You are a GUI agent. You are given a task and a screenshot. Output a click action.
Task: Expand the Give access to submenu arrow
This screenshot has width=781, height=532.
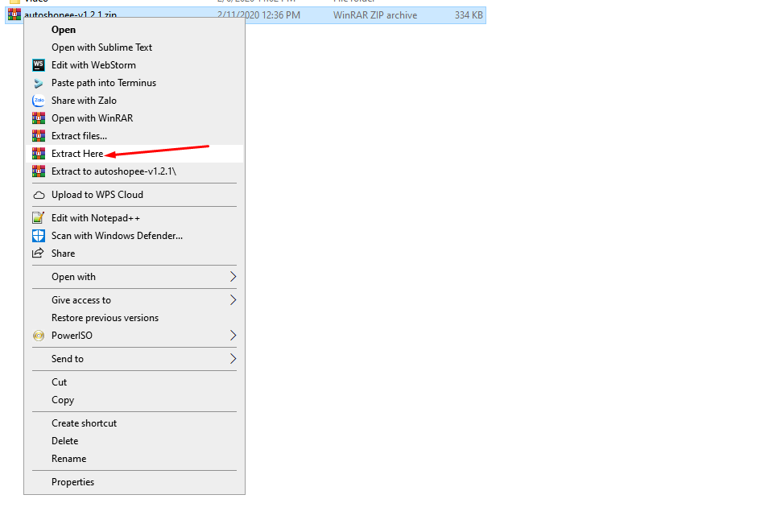pos(233,300)
